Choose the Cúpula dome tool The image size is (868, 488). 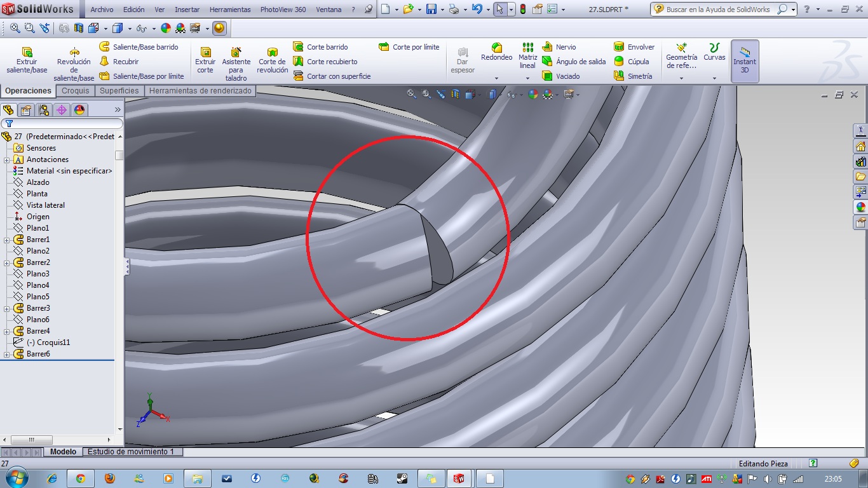632,62
